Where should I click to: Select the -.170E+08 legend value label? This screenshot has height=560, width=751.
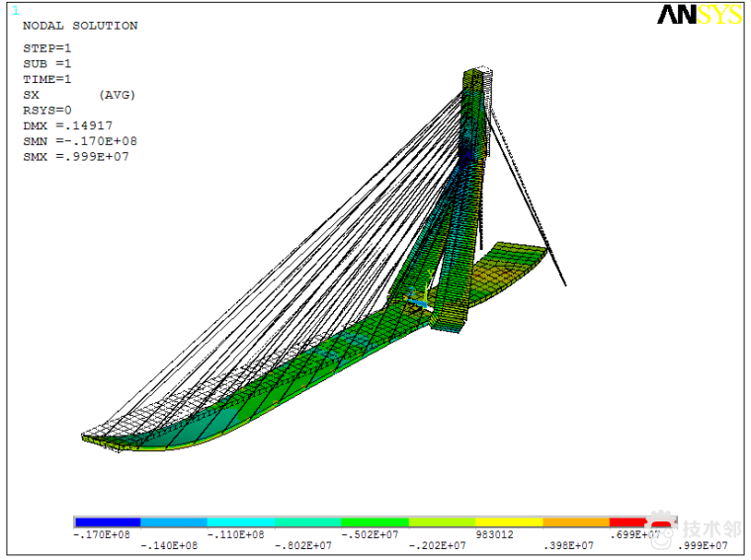(x=101, y=534)
